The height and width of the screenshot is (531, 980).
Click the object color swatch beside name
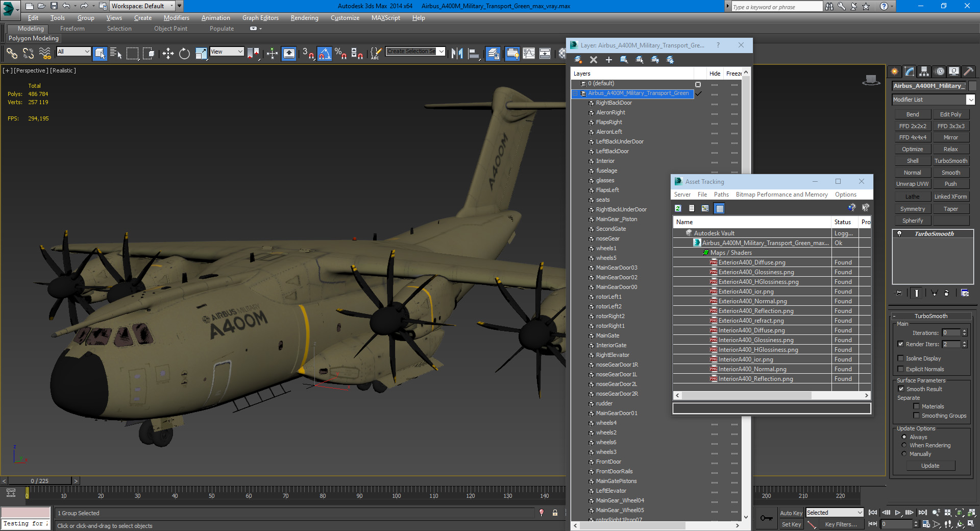tap(973, 86)
